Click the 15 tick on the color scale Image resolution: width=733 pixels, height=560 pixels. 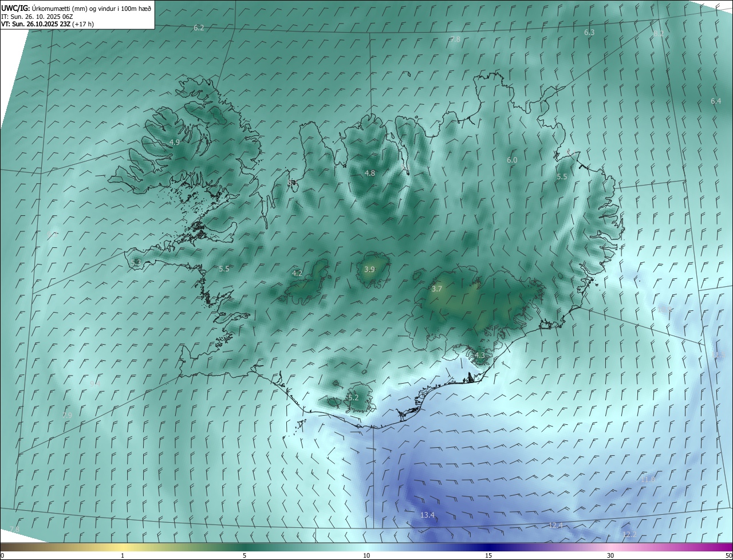[488, 555]
